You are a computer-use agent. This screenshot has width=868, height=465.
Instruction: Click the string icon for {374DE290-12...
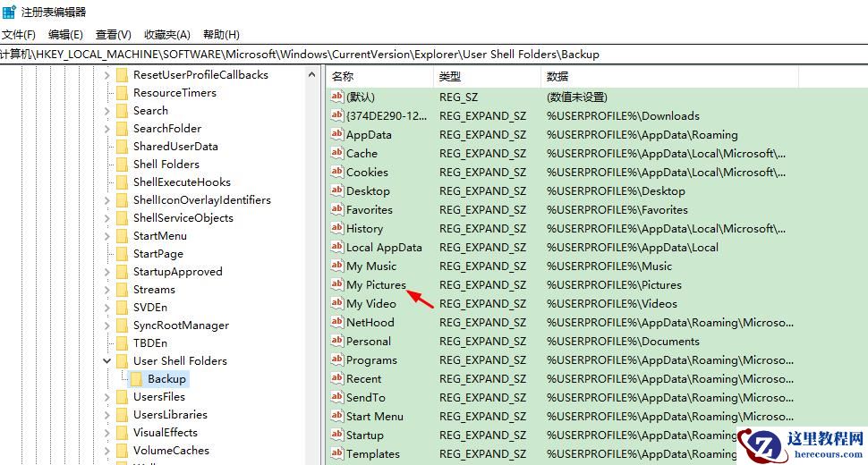(x=337, y=115)
